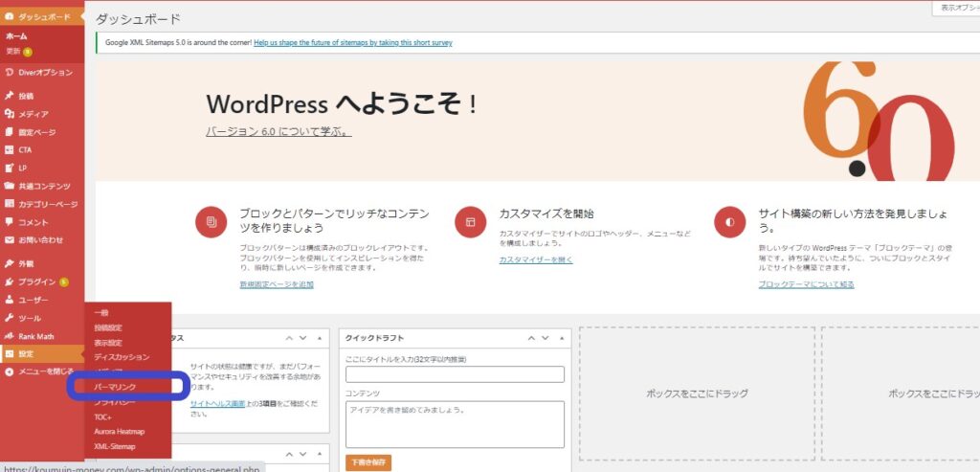
Task: Click the メニューを閉じる collapse arrow icon
Action: click(9, 372)
